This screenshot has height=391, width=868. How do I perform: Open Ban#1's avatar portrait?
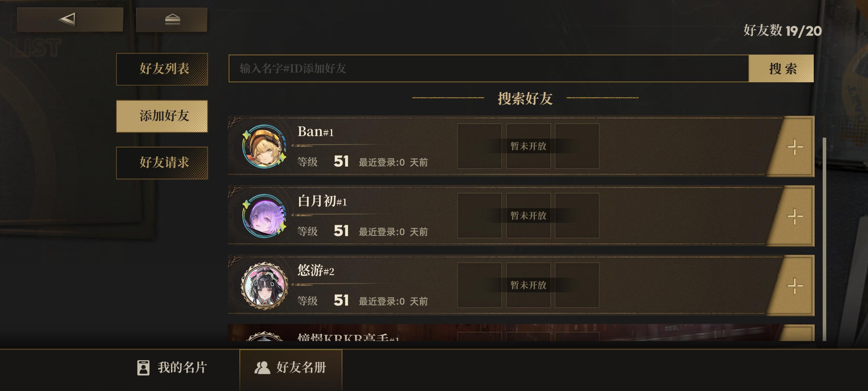[x=264, y=146]
